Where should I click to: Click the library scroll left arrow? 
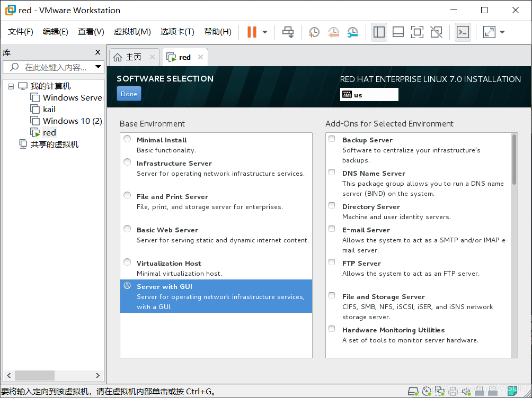pos(9,375)
